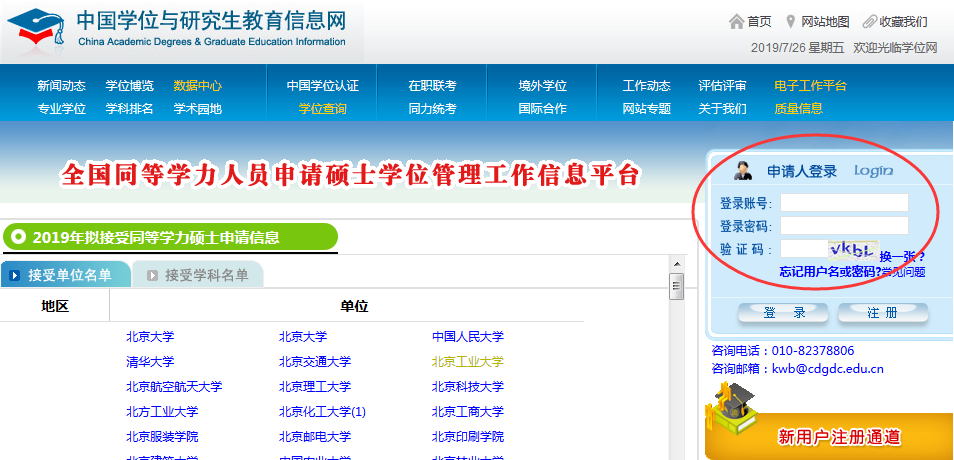Open 北京交通大学 link
Viewport: 954px width, 460px height.
[x=315, y=361]
